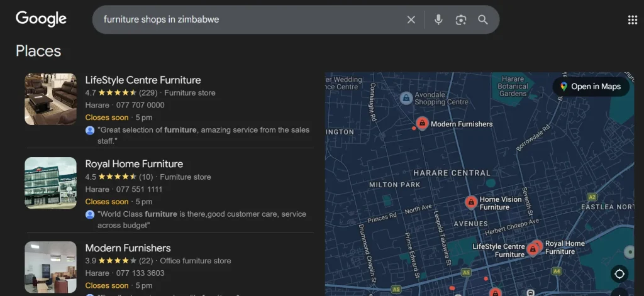
Task: Click Modern Furnishers' (22) review count
Action: pyautogui.click(x=146, y=261)
